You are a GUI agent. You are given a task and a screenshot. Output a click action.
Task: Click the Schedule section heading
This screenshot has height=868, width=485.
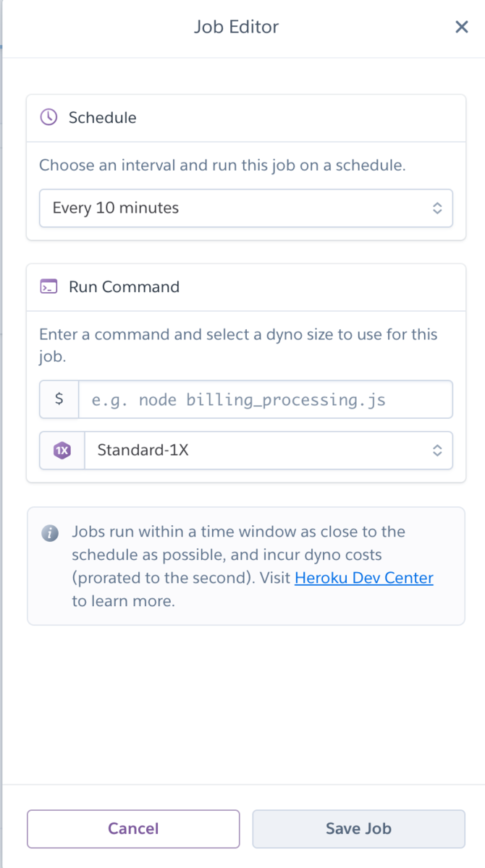tap(102, 117)
